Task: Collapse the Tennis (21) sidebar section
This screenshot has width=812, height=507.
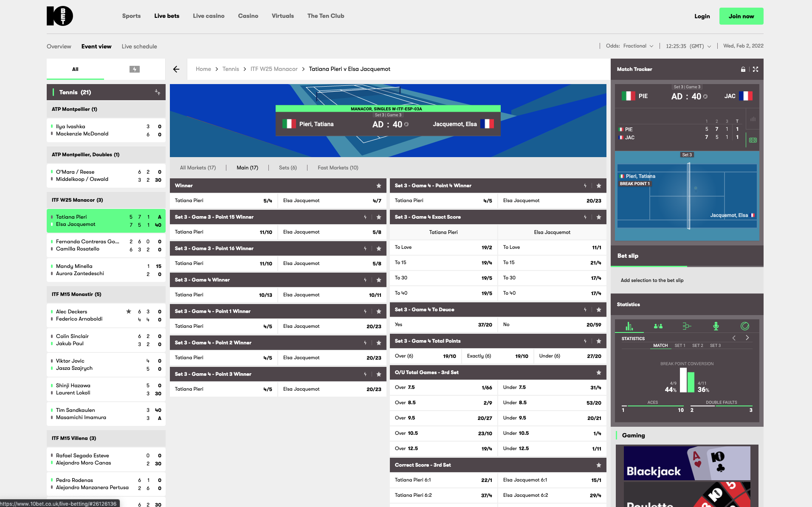Action: [157, 92]
